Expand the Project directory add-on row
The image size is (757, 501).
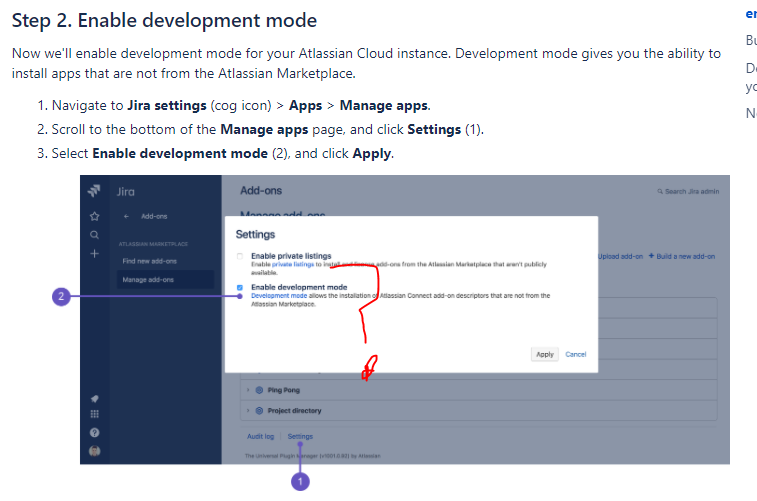click(x=248, y=411)
